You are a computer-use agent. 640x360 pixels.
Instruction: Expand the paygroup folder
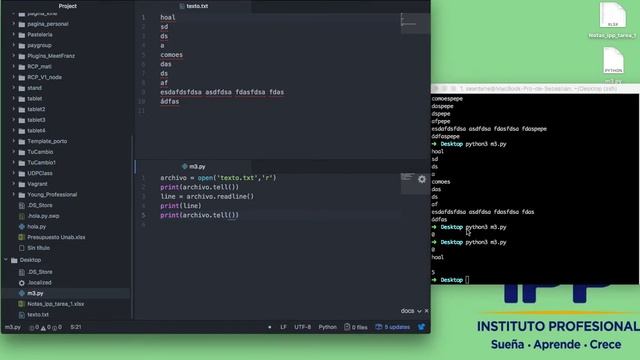coord(39,45)
